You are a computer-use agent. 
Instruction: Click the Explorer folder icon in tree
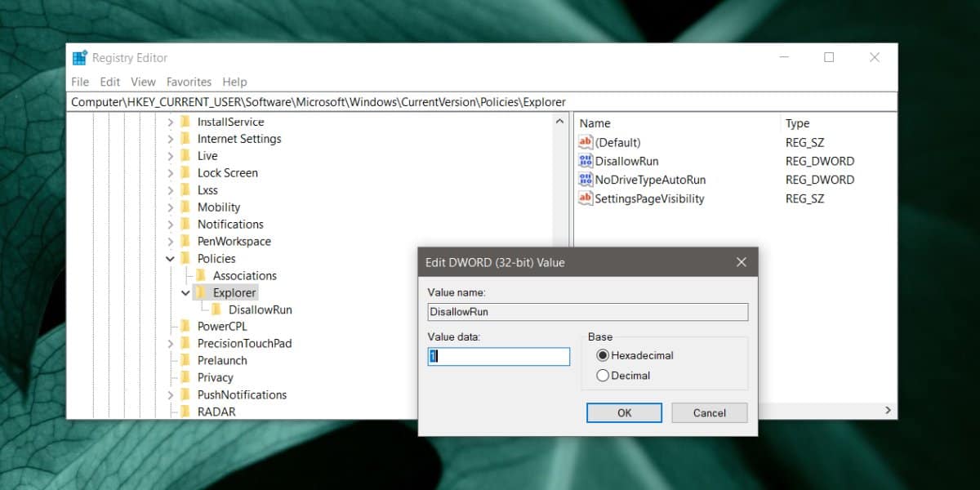point(202,293)
